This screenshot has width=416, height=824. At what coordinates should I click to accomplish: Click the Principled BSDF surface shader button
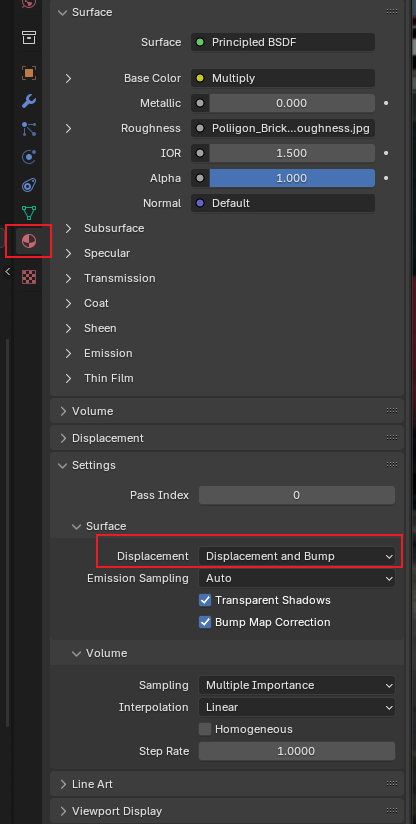[x=283, y=43]
